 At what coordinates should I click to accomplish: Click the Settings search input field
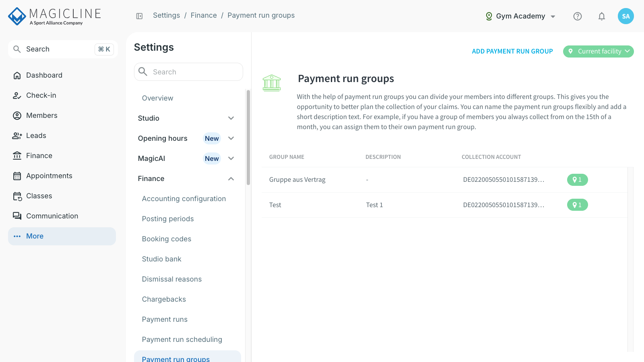(x=188, y=72)
